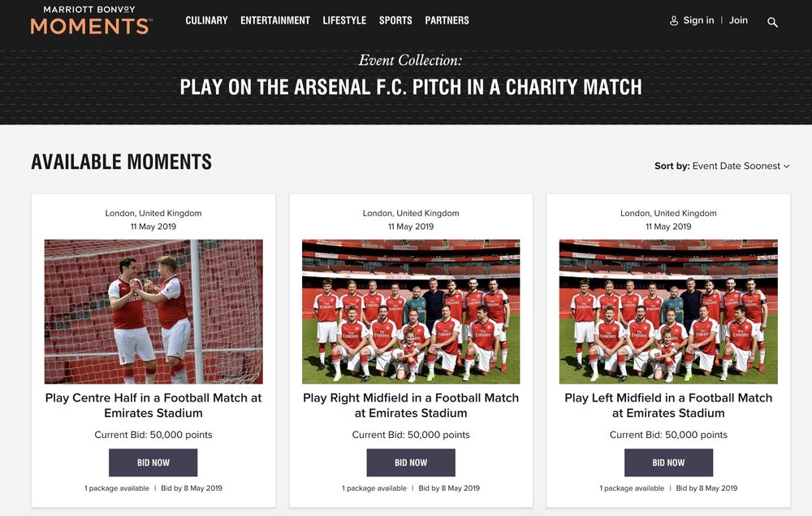The height and width of the screenshot is (516, 812).
Task: Bid now on Right Midfield package
Action: [x=411, y=462]
